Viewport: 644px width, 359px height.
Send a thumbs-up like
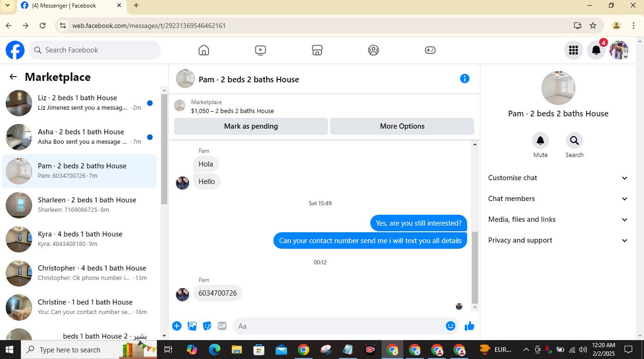(x=470, y=326)
